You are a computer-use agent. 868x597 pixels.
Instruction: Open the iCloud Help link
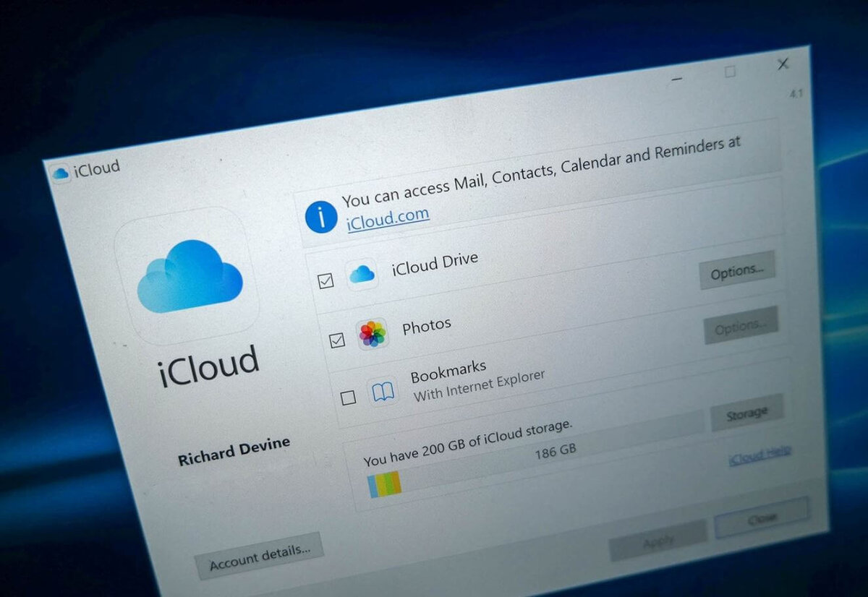pyautogui.click(x=759, y=455)
